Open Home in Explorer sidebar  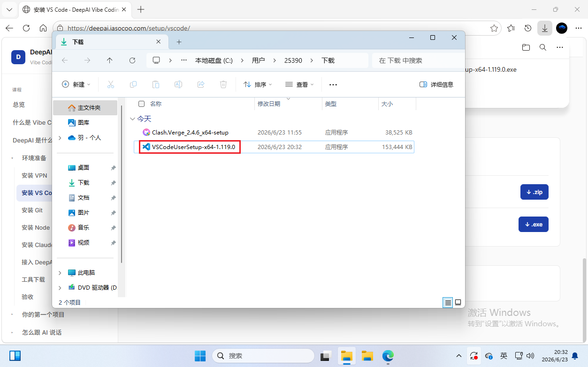click(x=85, y=107)
